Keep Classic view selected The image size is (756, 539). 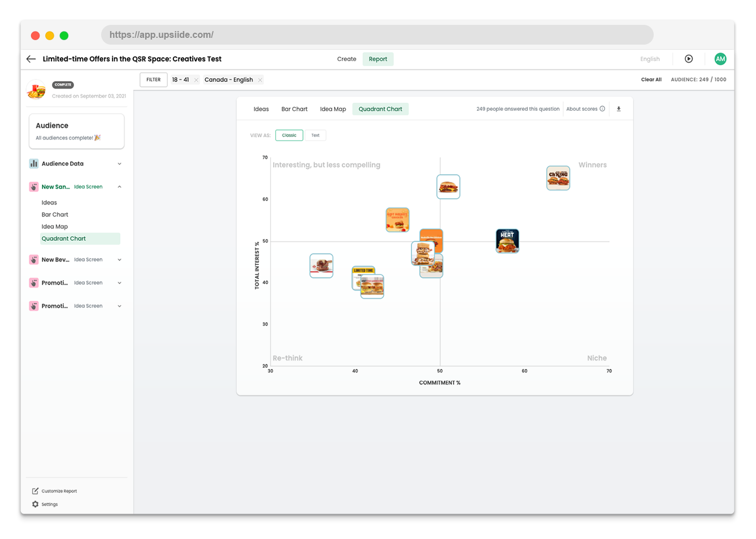pos(289,135)
